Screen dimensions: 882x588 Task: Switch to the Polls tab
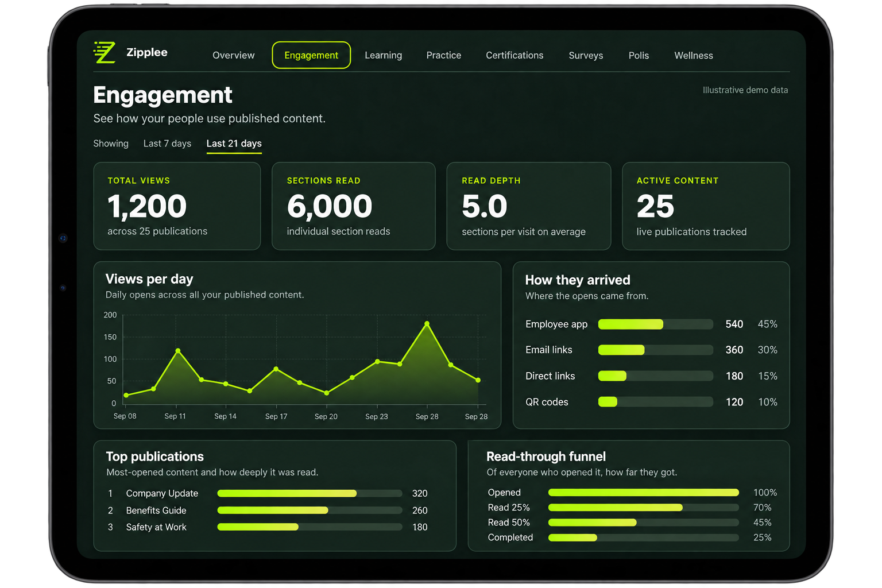click(x=639, y=55)
